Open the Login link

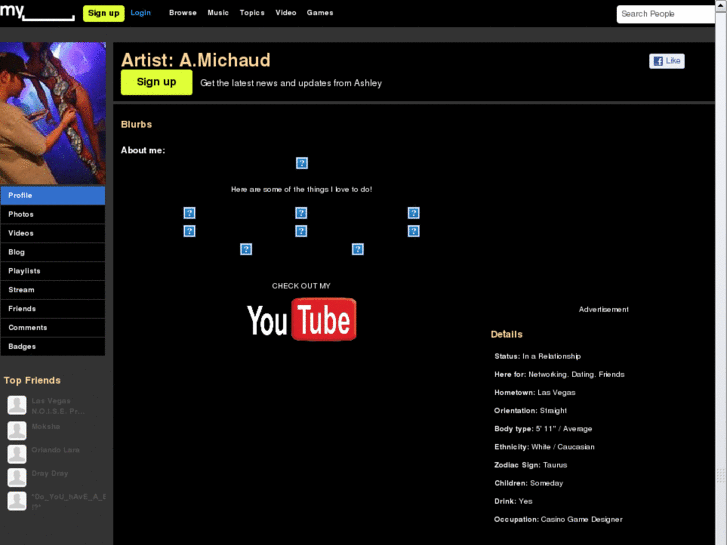click(140, 13)
